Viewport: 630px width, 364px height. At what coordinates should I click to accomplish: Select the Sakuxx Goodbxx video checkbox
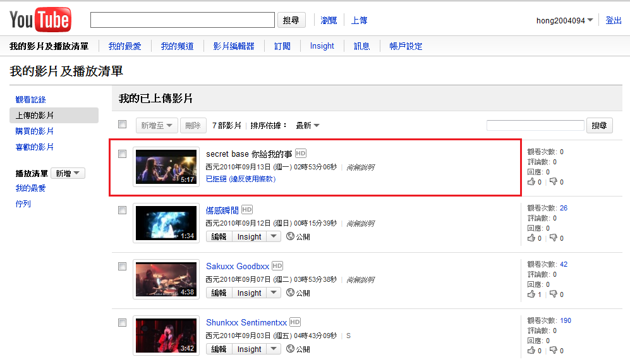123,267
